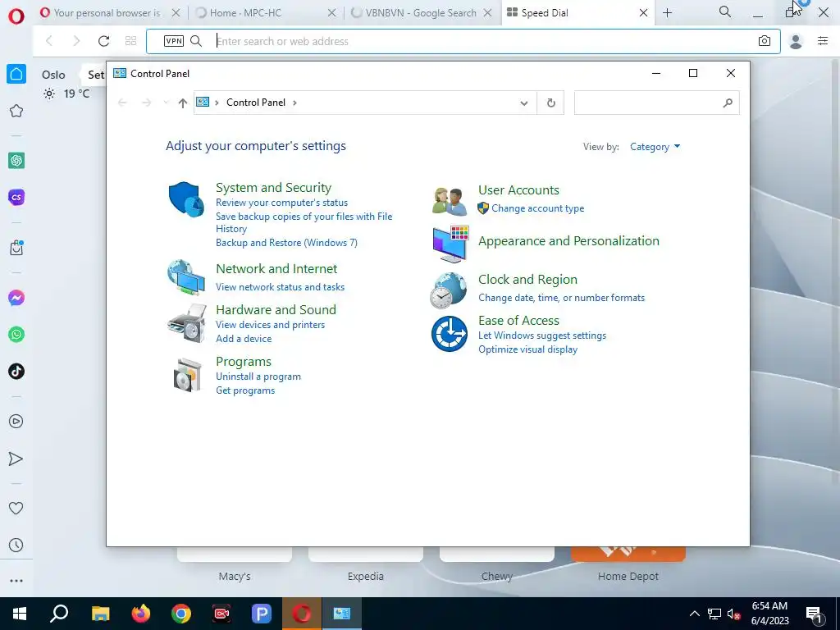Open Network and Internet globe icon
The height and width of the screenshot is (630, 840).
click(x=186, y=277)
